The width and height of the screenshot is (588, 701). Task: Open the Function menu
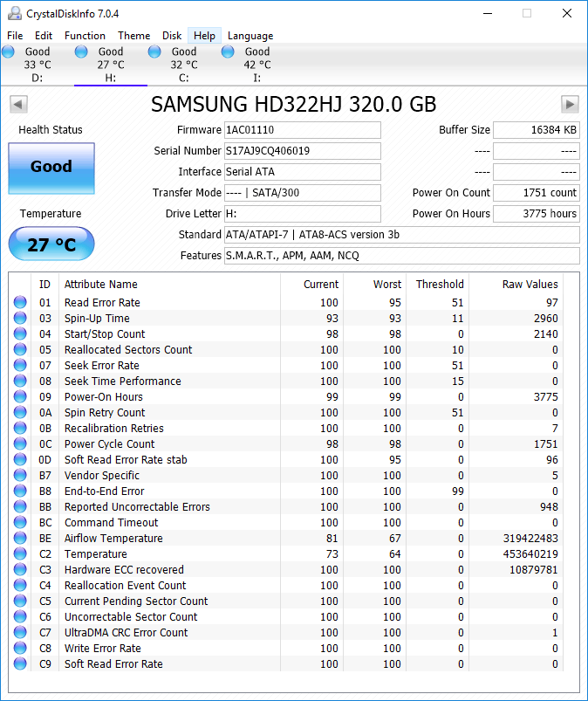click(x=85, y=36)
